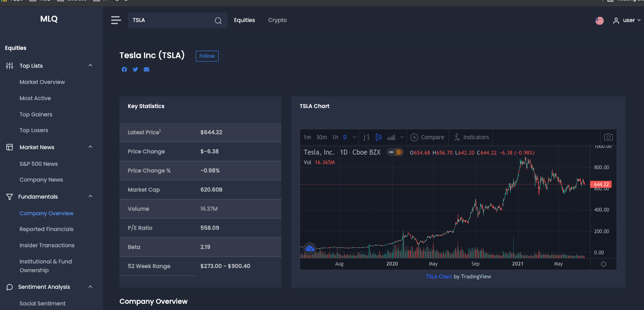Screen dimensions: 644x310
Task: Open the TSLA Chart TradingView link
Action: (x=439, y=276)
